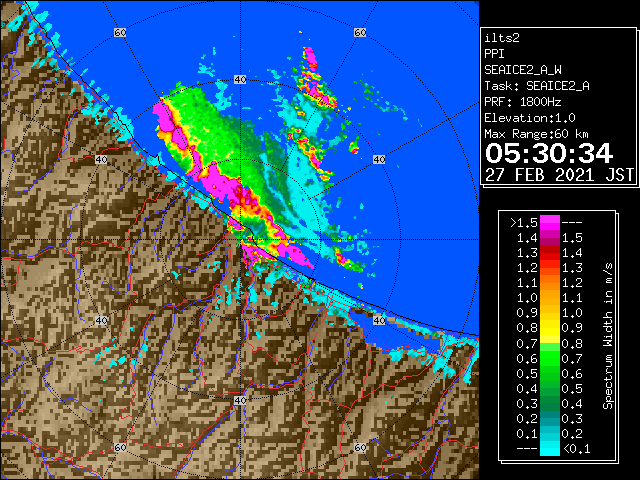Image resolution: width=640 pixels, height=480 pixels.
Task: Click the timestamp "05:30:34"
Action: (x=549, y=153)
